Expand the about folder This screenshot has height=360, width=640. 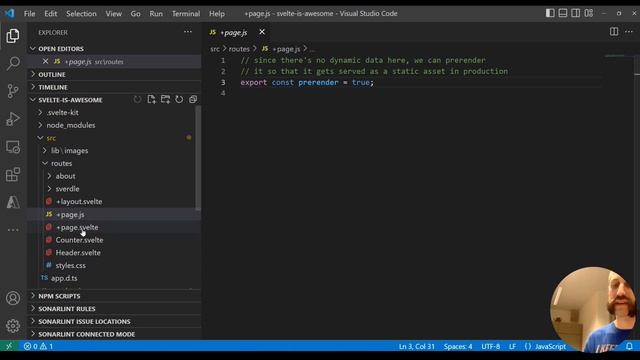point(114,176)
